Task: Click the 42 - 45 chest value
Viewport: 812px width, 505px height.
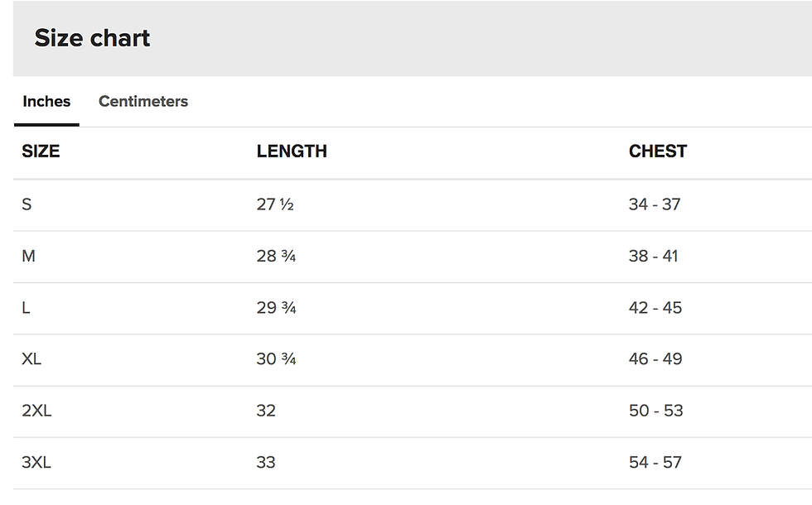Action: tap(655, 308)
